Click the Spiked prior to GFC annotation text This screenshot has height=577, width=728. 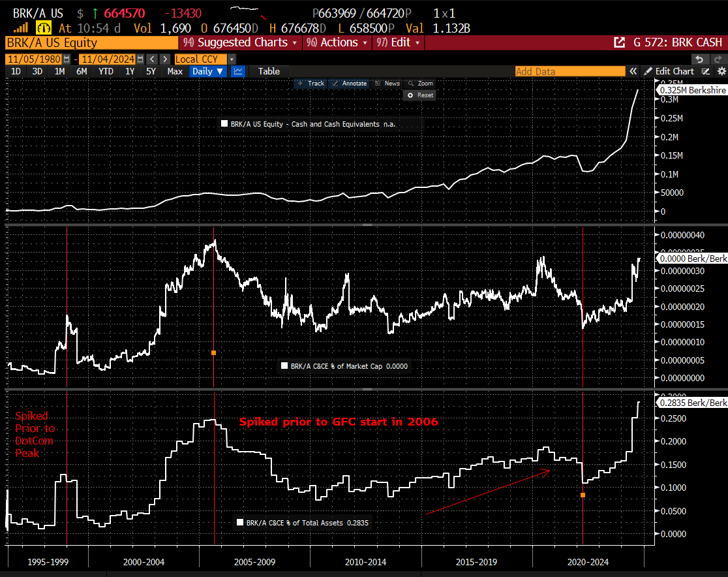(x=339, y=422)
